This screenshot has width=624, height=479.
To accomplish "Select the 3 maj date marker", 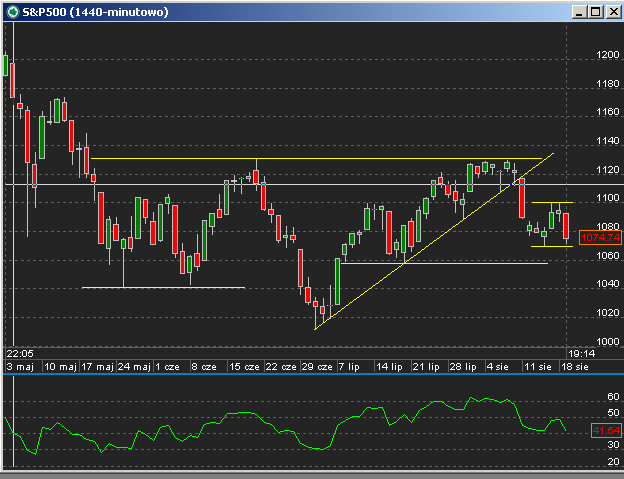I will tap(20, 367).
